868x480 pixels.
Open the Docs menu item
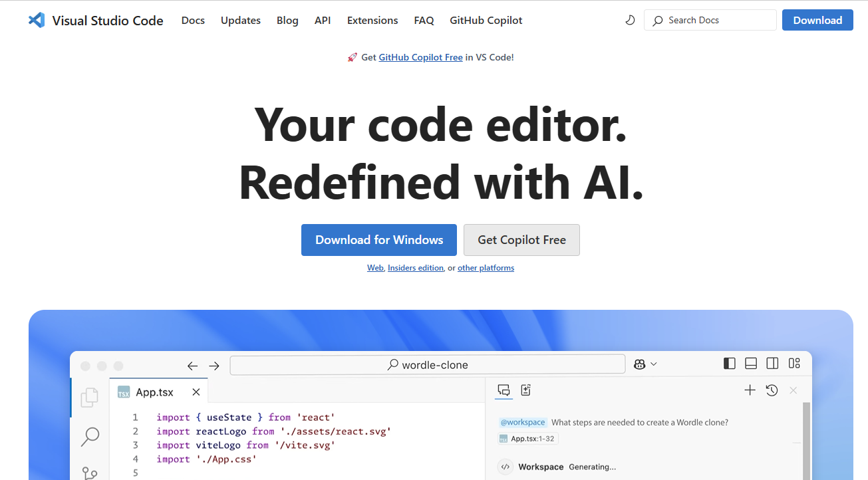[193, 21]
